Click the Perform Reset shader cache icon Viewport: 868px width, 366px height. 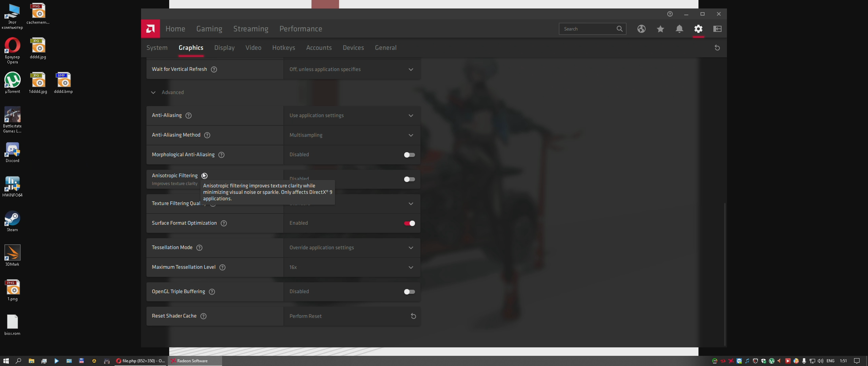point(413,316)
